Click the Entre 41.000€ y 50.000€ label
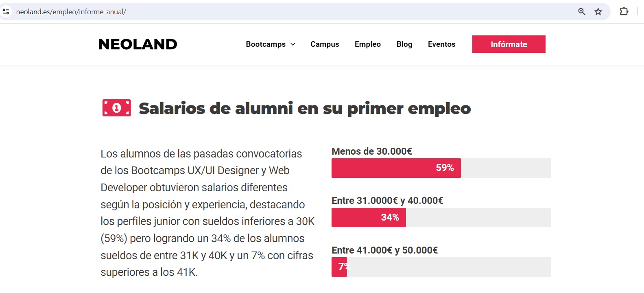 click(x=384, y=250)
